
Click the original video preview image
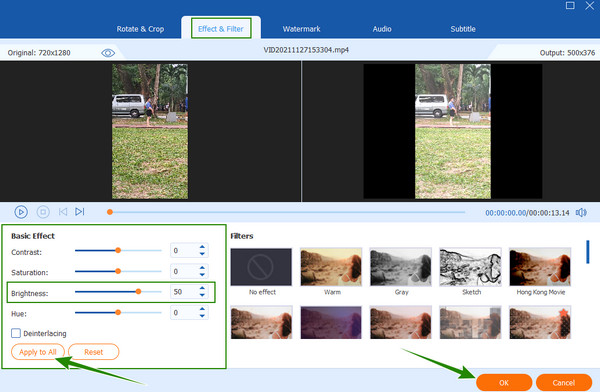(x=150, y=131)
